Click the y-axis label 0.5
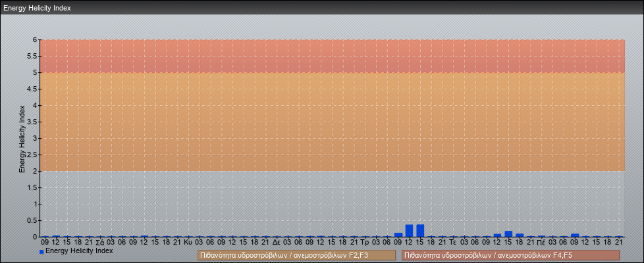 tap(32, 220)
